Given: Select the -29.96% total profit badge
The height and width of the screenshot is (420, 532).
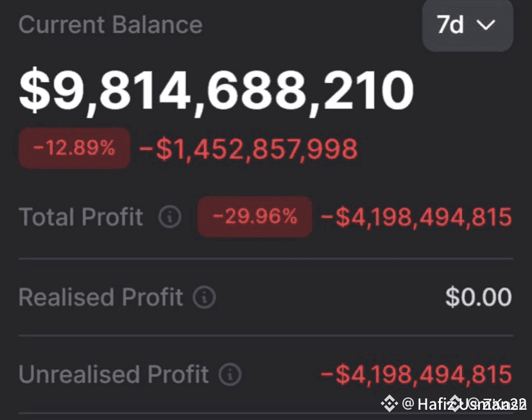Looking at the screenshot, I should pos(255,217).
